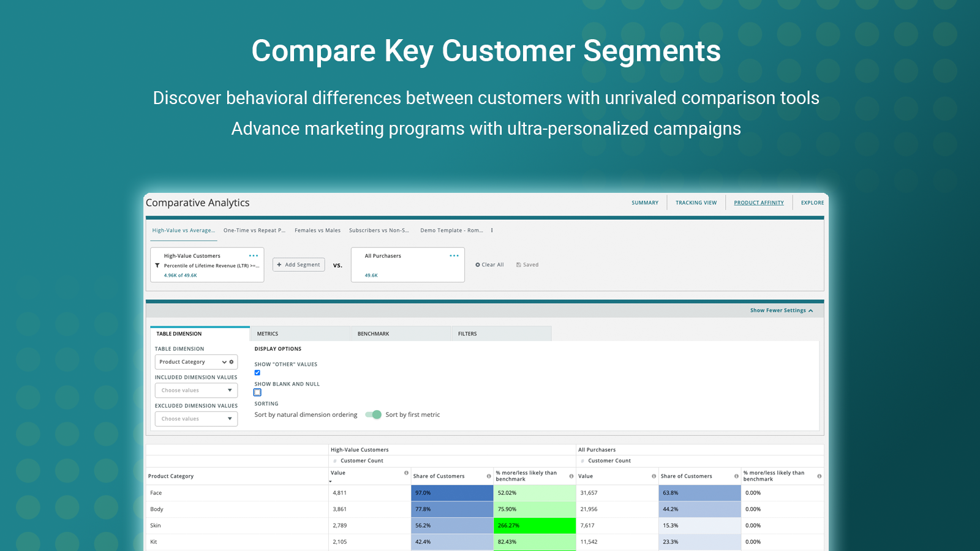
Task: Open the All Purchasers segment ellipsis menu
Action: click(x=454, y=255)
